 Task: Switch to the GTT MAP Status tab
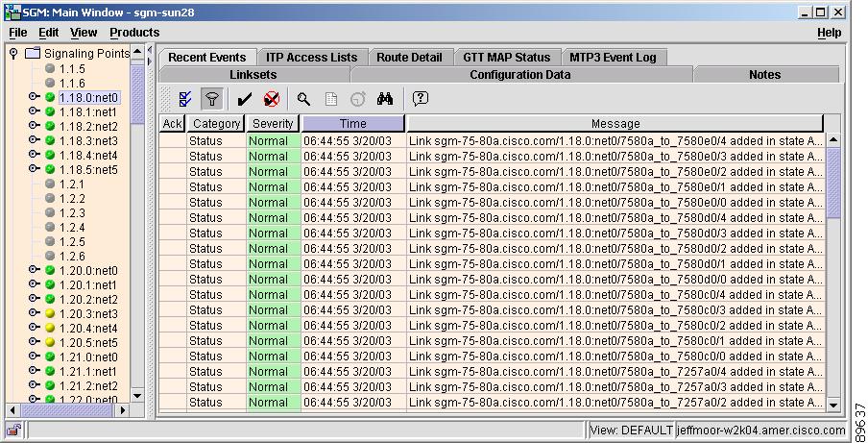(x=507, y=58)
